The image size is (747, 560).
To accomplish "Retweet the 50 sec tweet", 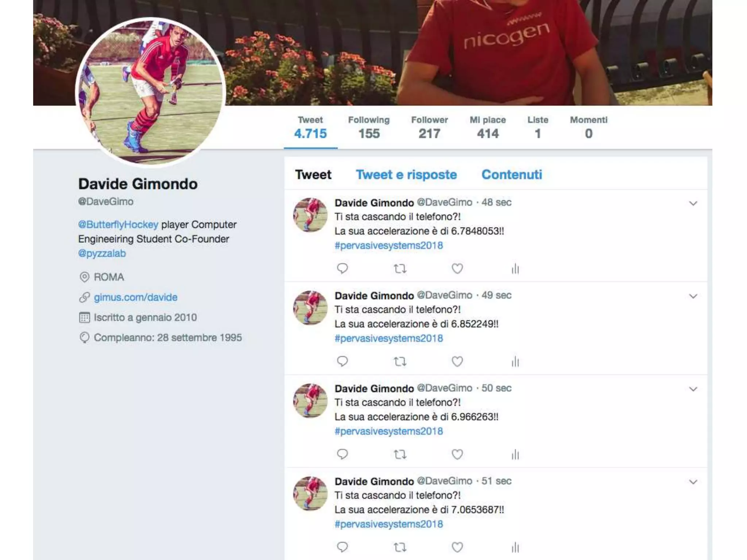I will (400, 454).
